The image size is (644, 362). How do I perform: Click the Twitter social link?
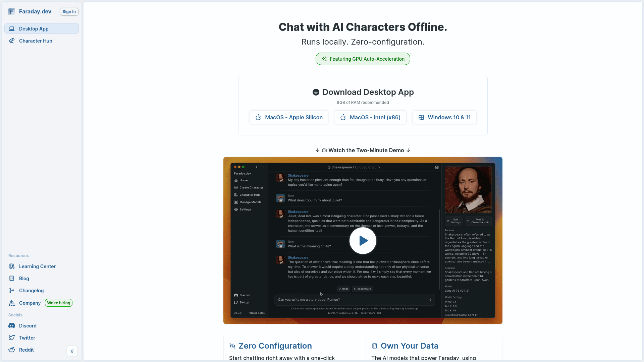pos(26,338)
